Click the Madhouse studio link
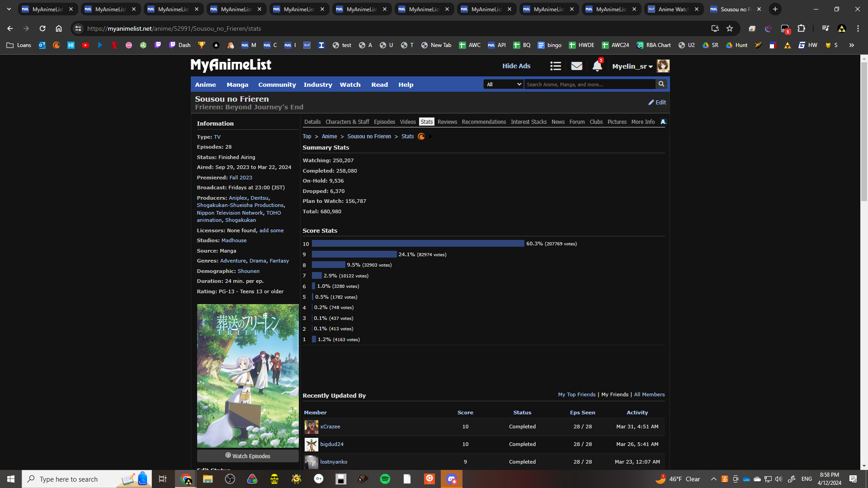868x488 pixels. pyautogui.click(x=234, y=240)
